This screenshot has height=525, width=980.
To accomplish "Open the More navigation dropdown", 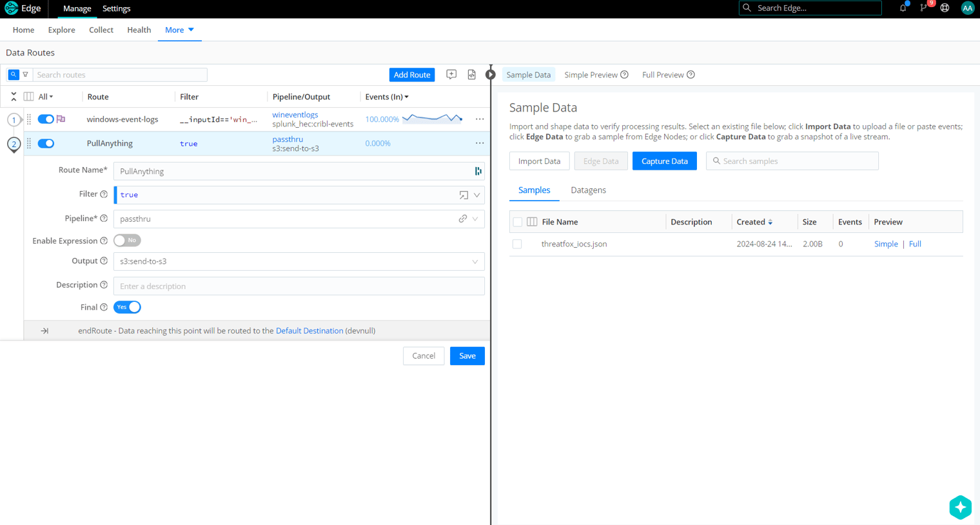I will (179, 30).
